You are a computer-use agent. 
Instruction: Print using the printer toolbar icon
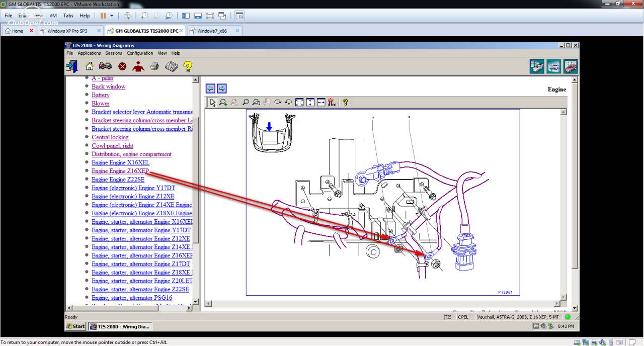click(x=154, y=66)
